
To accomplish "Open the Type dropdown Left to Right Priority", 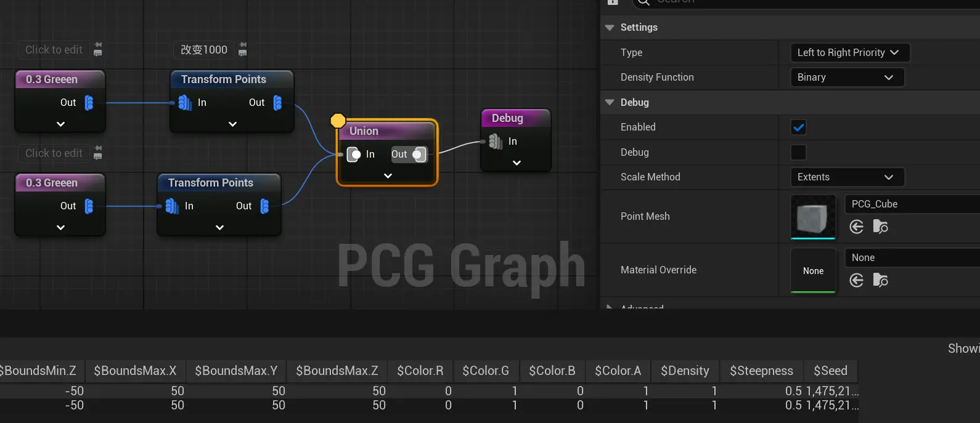I will click(849, 53).
